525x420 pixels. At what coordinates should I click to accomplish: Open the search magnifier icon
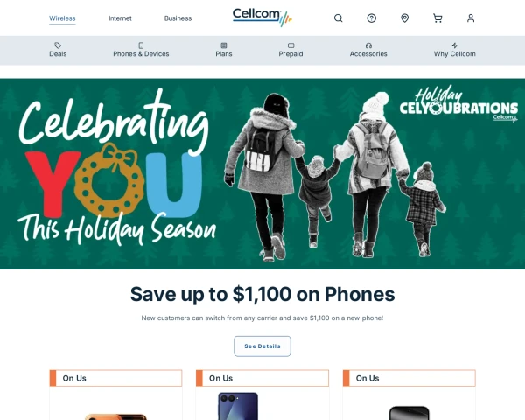point(338,18)
